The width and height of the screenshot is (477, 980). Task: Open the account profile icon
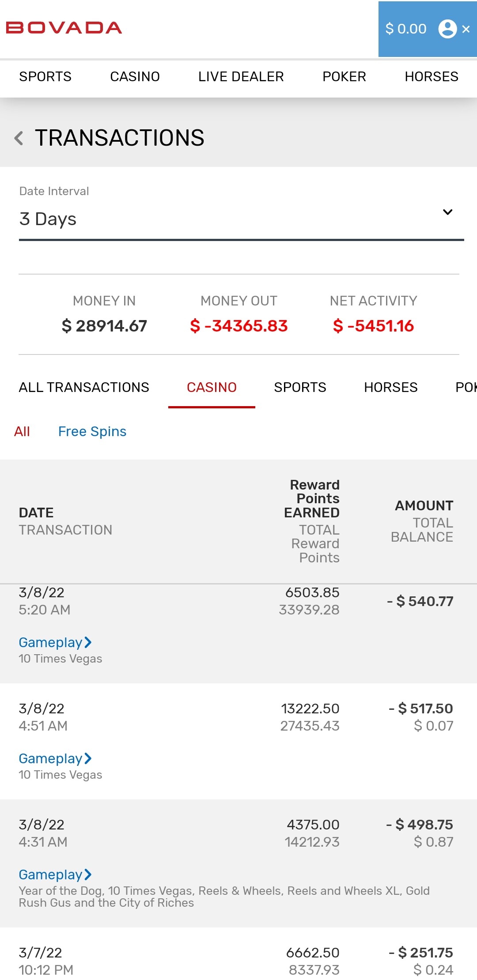(x=447, y=29)
